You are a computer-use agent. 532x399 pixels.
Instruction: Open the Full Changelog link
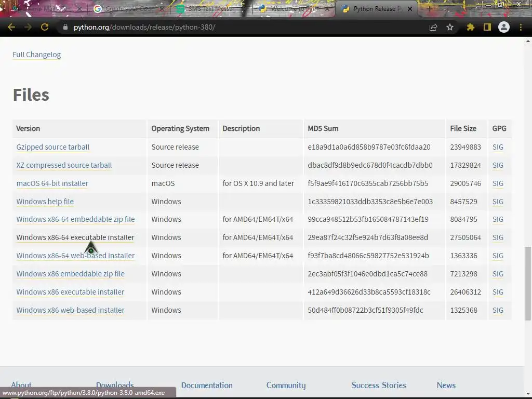pyautogui.click(x=37, y=55)
